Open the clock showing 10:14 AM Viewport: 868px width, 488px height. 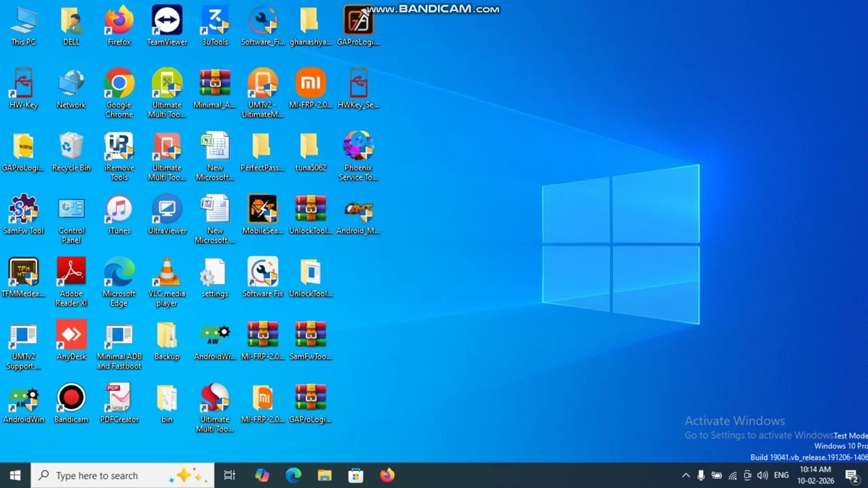point(816,475)
